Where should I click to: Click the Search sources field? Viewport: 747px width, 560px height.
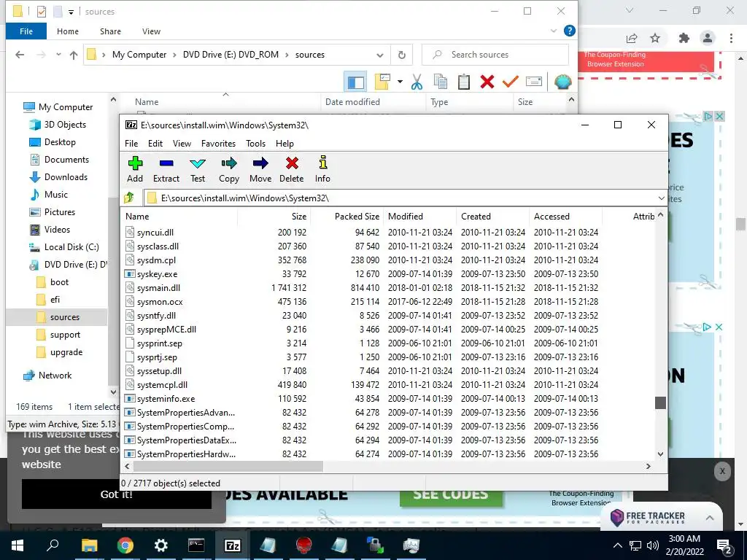(495, 55)
